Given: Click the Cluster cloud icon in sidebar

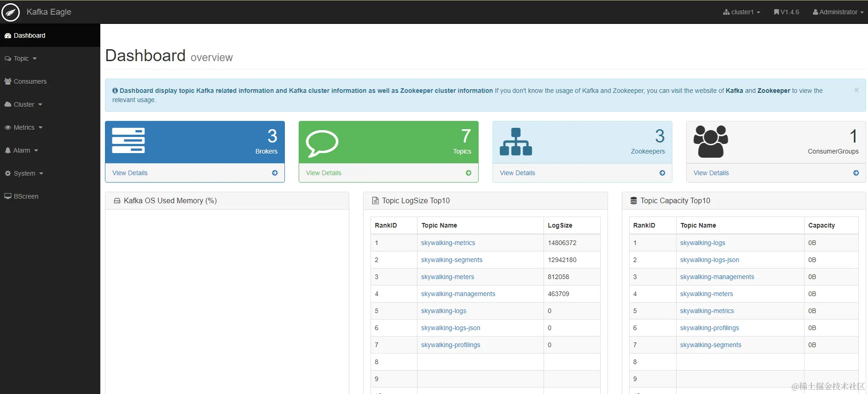Looking at the screenshot, I should (x=8, y=104).
